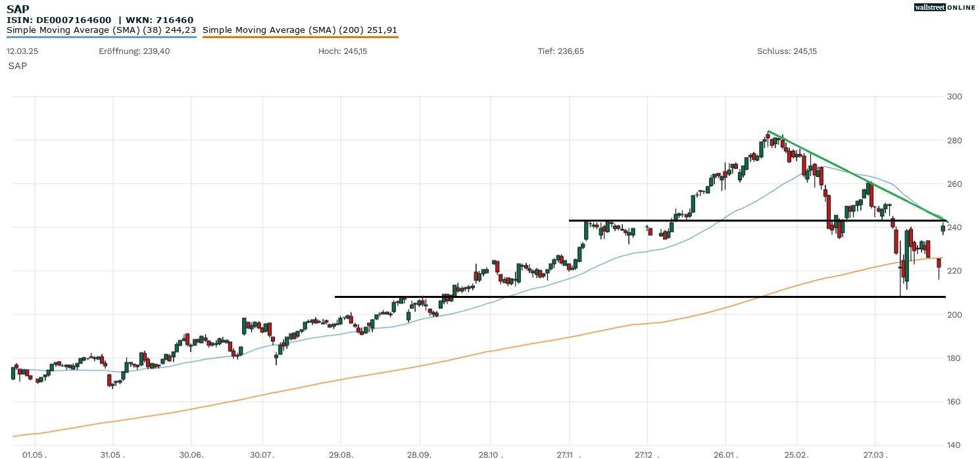Image resolution: width=980 pixels, height=459 pixels.
Task: Click the 30.07. date axis label
Action: (262, 454)
